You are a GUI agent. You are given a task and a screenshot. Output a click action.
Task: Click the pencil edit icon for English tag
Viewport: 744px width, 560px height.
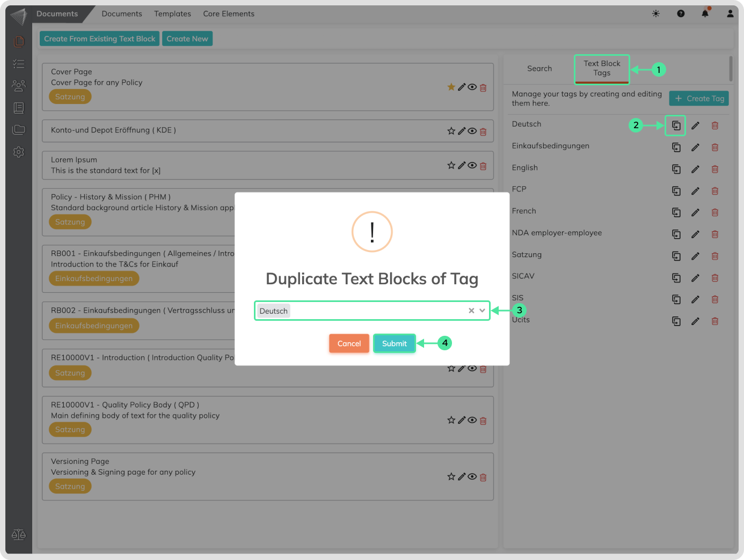(695, 169)
